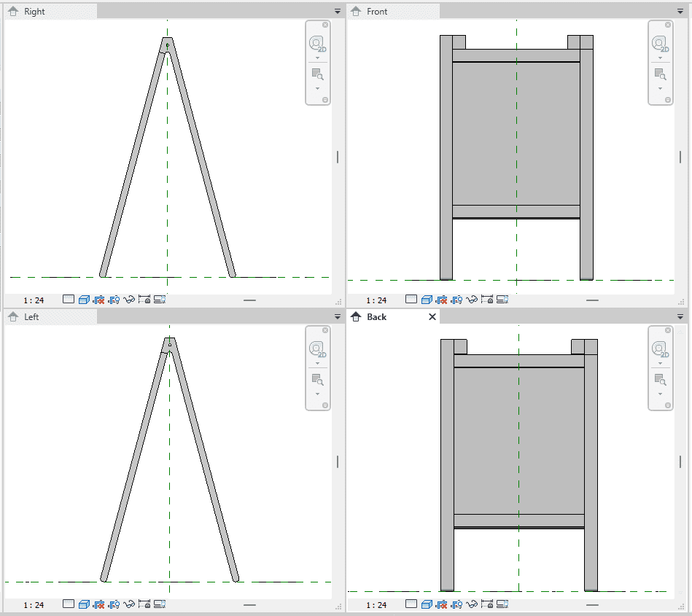Activate the Left view tab
692x616 pixels.
[x=32, y=317]
